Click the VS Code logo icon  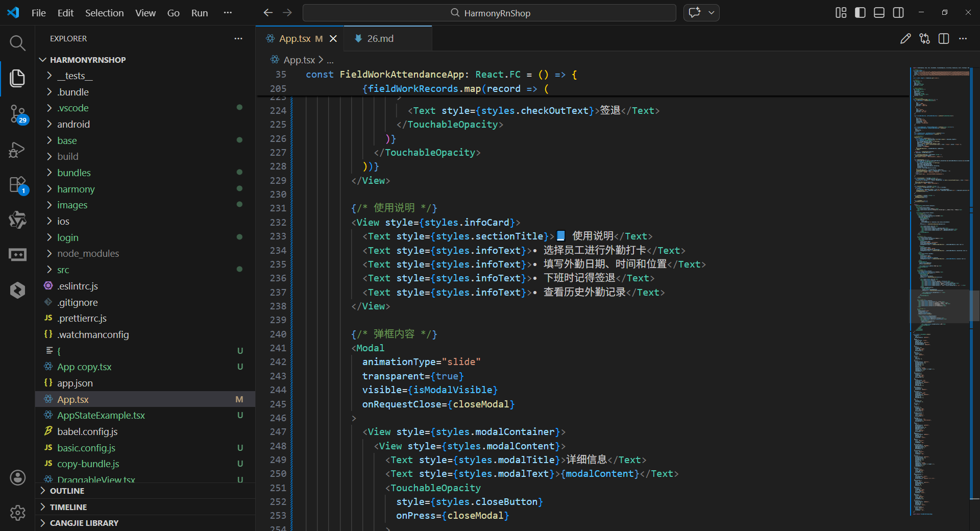[x=13, y=13]
